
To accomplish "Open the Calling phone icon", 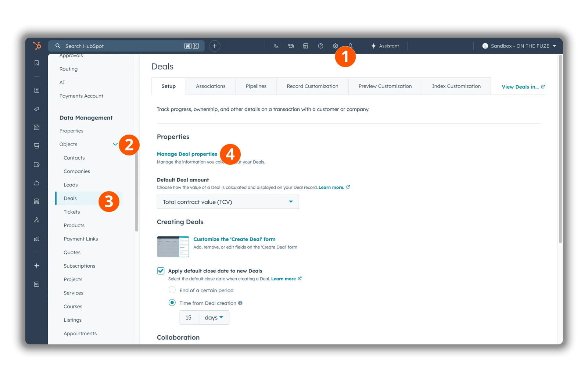I will tap(276, 46).
